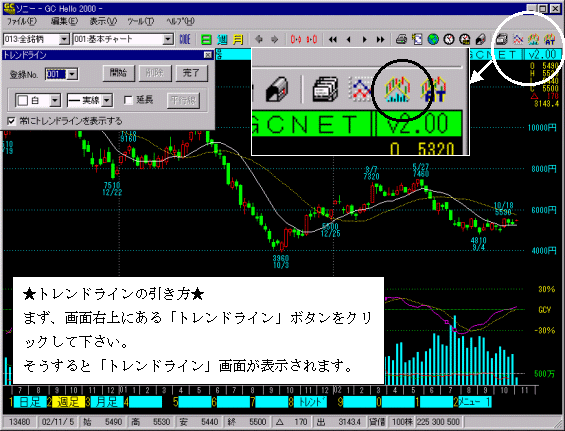The height and width of the screenshot is (431, 565).
Task: Click the AT chart toolbar icon
Action: tap(550, 39)
